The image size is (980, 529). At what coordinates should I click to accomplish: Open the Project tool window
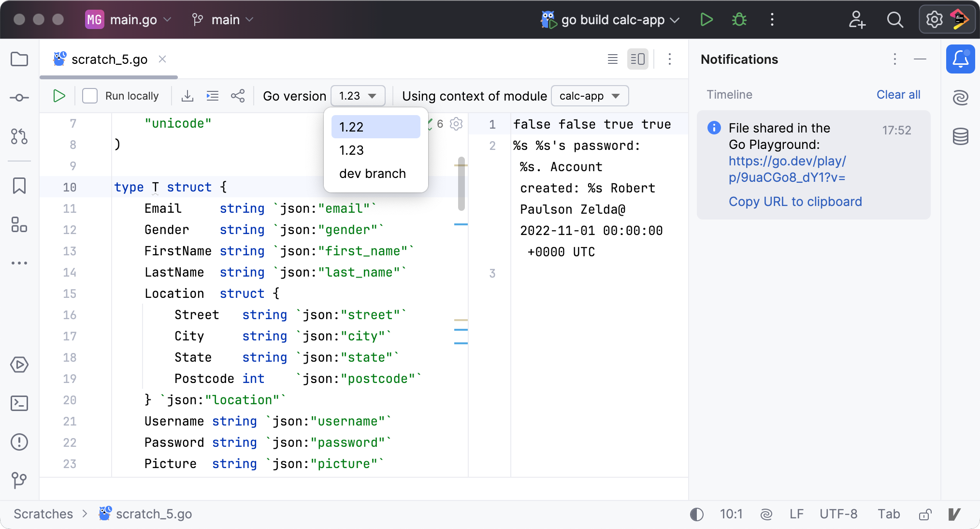tap(19, 59)
